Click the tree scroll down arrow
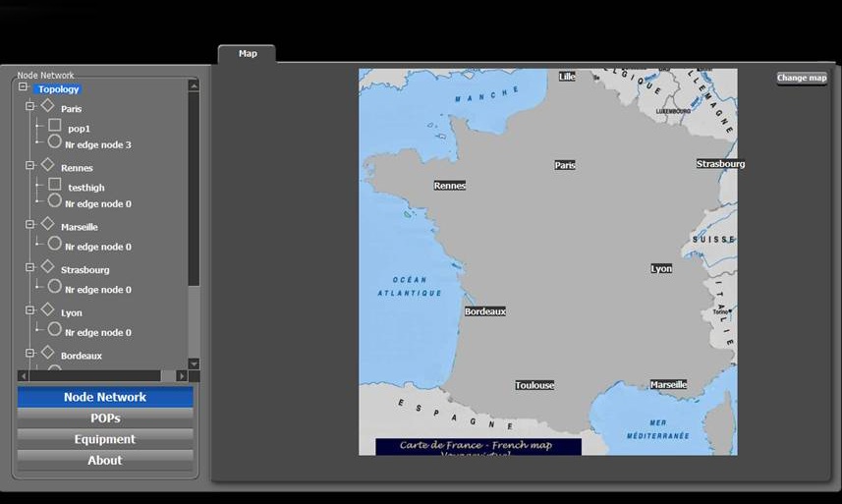The width and height of the screenshot is (842, 504). (194, 364)
